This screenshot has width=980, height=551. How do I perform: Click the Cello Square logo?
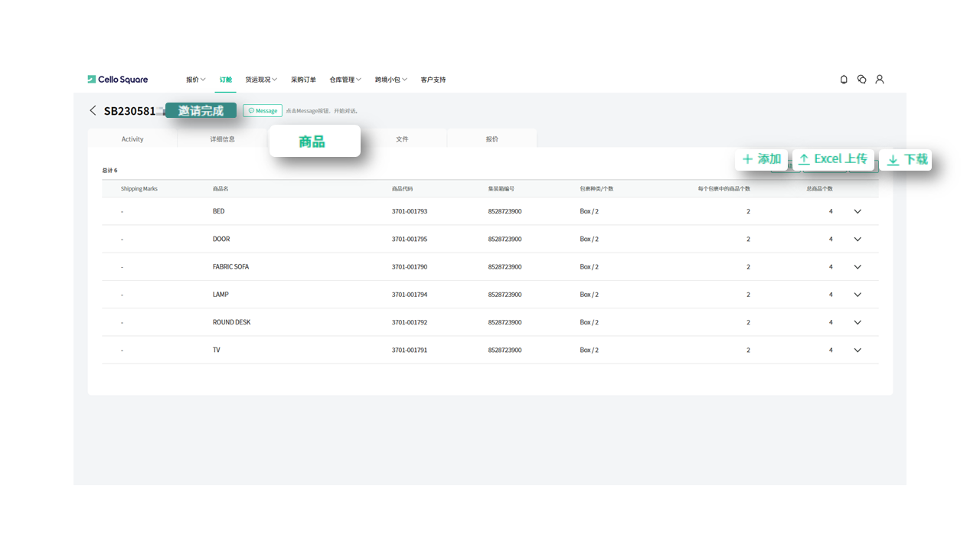118,80
